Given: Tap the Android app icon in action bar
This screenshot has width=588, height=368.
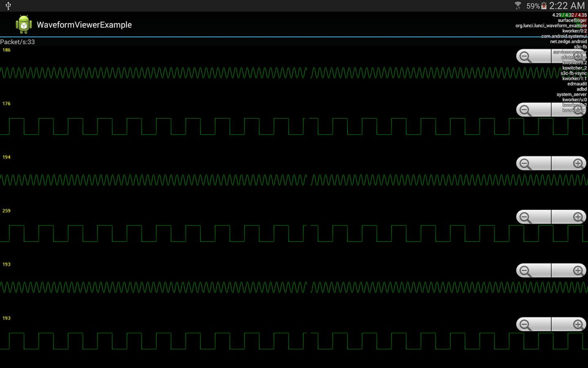Looking at the screenshot, I should pos(24,25).
